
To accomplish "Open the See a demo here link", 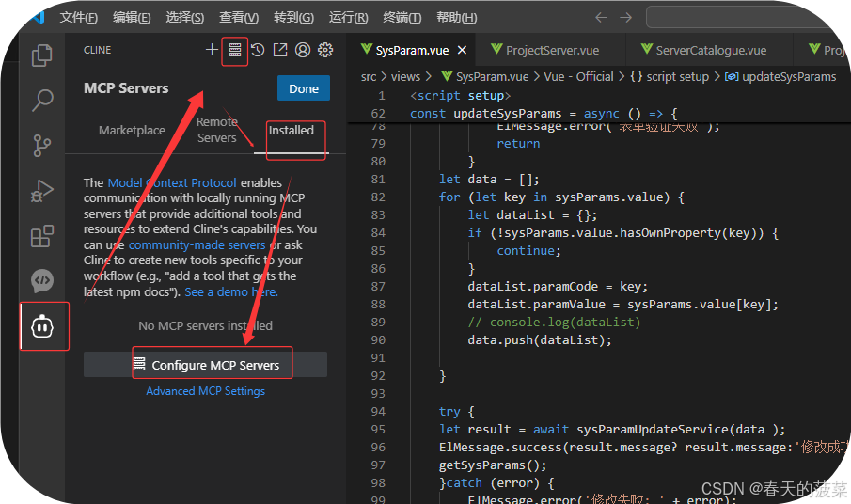I will (x=231, y=291).
